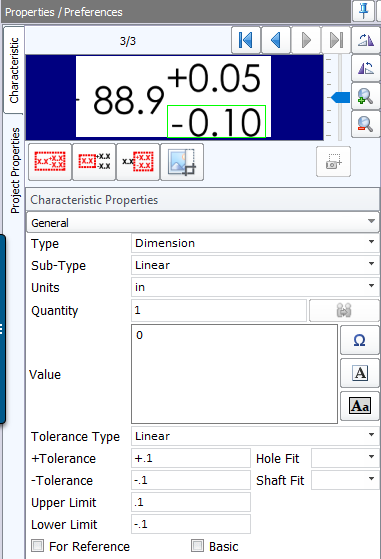Image resolution: width=381 pixels, height=559 pixels.
Task: Click the Aa text case button
Action: click(x=360, y=406)
